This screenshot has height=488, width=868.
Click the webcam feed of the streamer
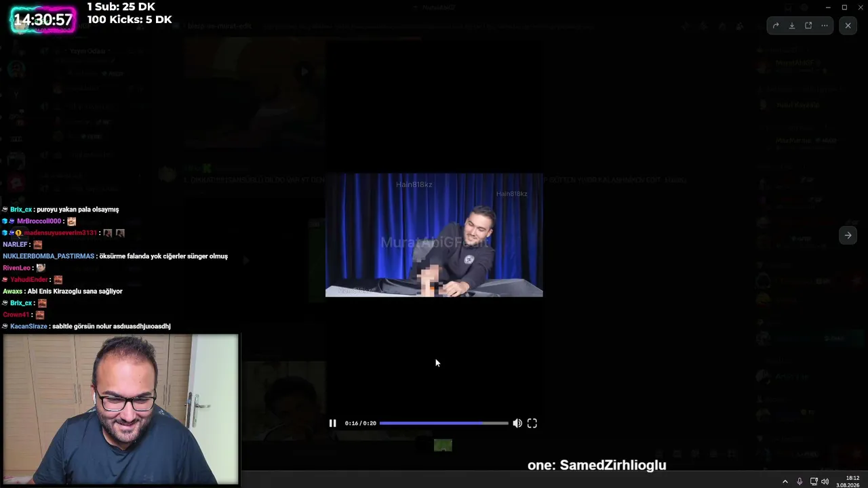[x=121, y=409]
